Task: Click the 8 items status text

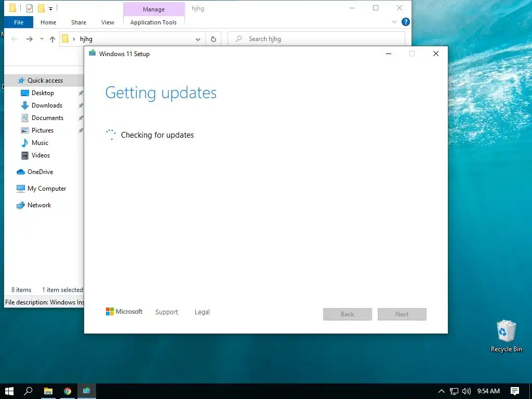Action: [21, 290]
